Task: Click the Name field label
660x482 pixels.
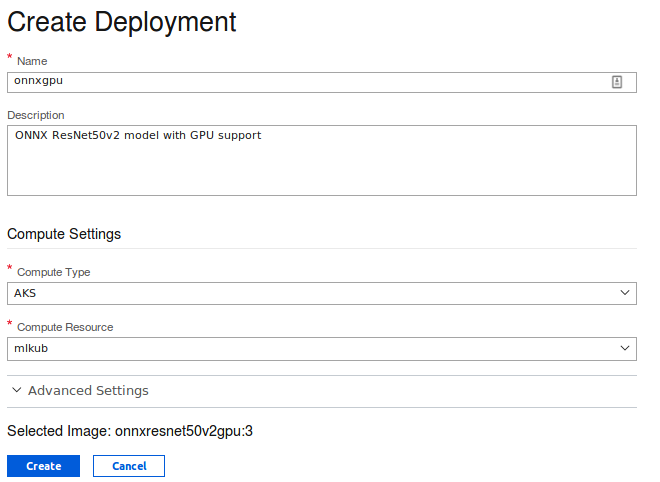Action: point(32,62)
